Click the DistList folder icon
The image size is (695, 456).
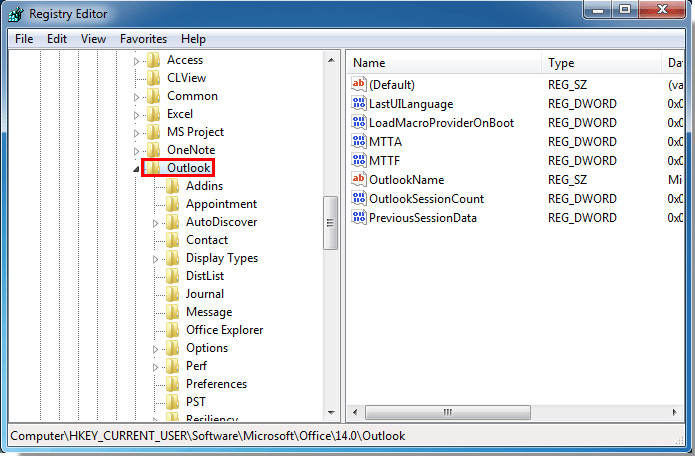pos(172,276)
